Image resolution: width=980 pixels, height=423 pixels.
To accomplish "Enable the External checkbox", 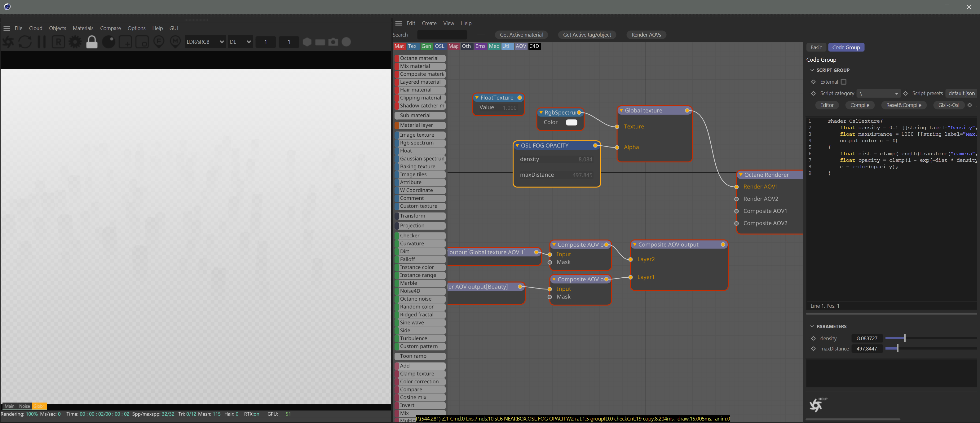I will click(843, 82).
